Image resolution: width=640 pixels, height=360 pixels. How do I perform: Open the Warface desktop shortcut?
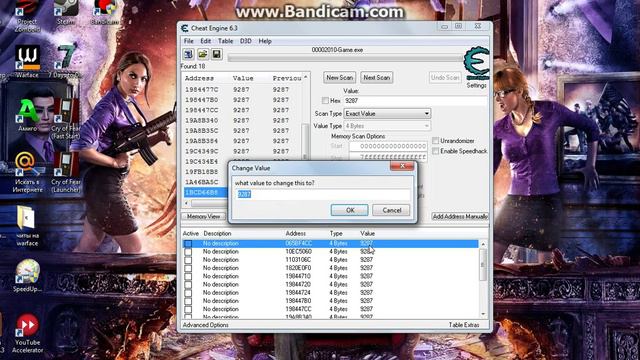27,62
